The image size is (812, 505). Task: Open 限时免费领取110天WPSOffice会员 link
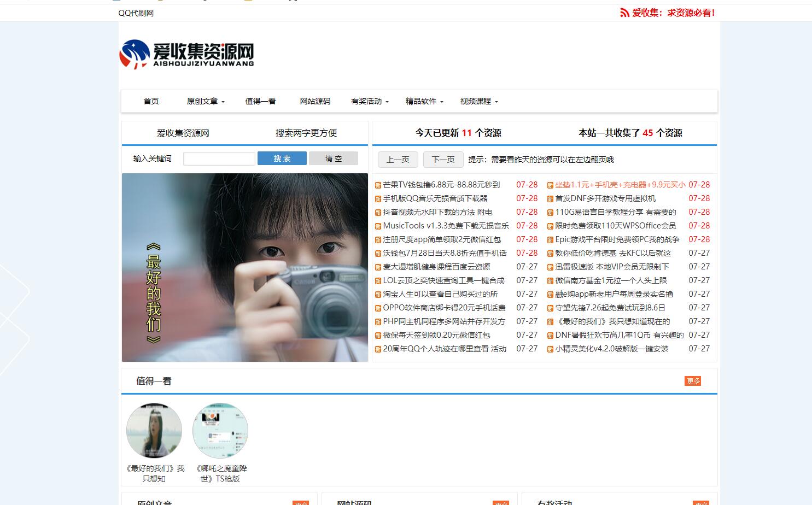[x=616, y=226]
